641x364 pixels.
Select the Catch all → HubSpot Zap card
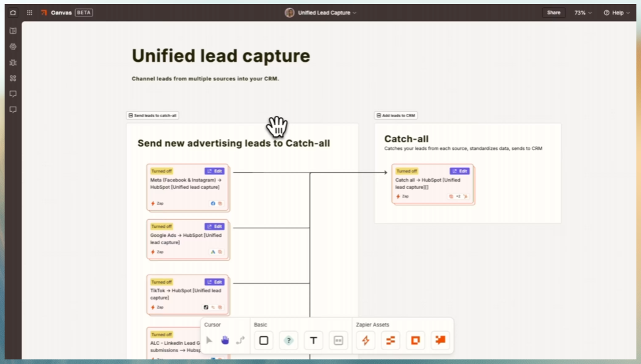click(433, 184)
